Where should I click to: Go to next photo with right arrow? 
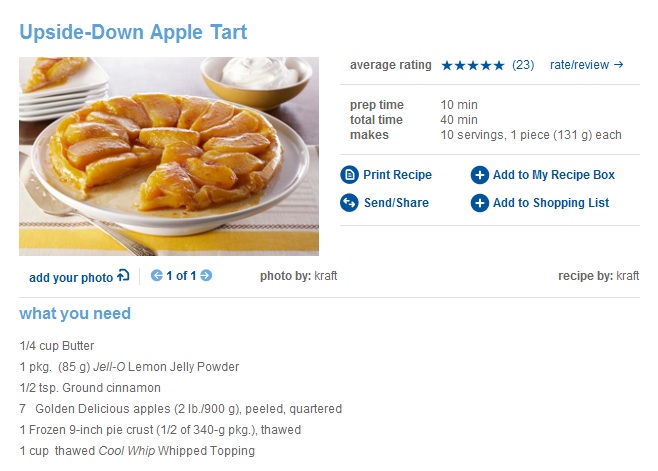pyautogui.click(x=206, y=276)
